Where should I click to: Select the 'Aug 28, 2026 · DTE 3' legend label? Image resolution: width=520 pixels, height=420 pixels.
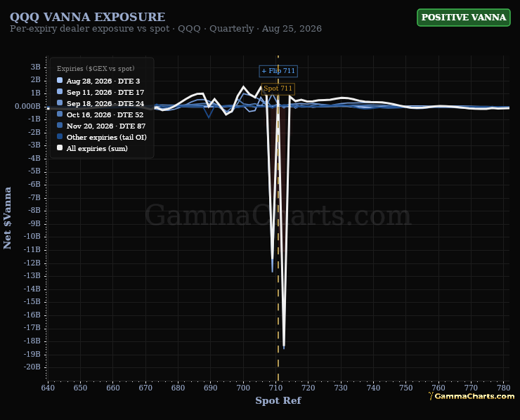(103, 81)
